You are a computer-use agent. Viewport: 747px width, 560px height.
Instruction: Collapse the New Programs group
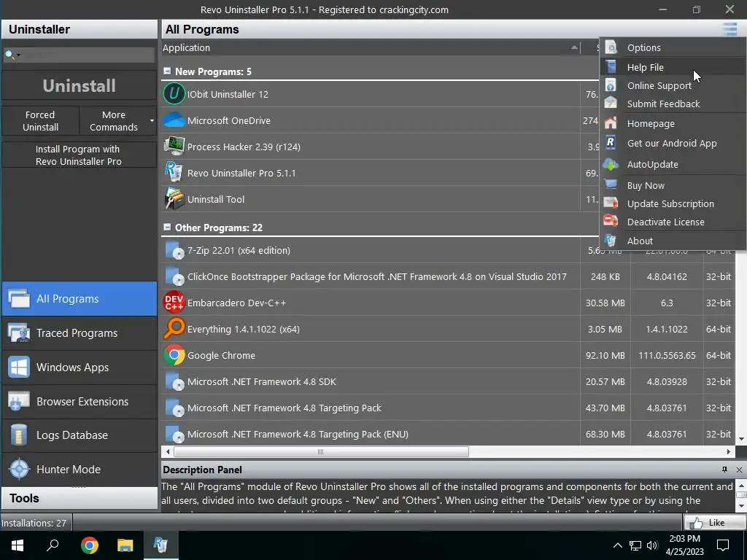point(167,71)
